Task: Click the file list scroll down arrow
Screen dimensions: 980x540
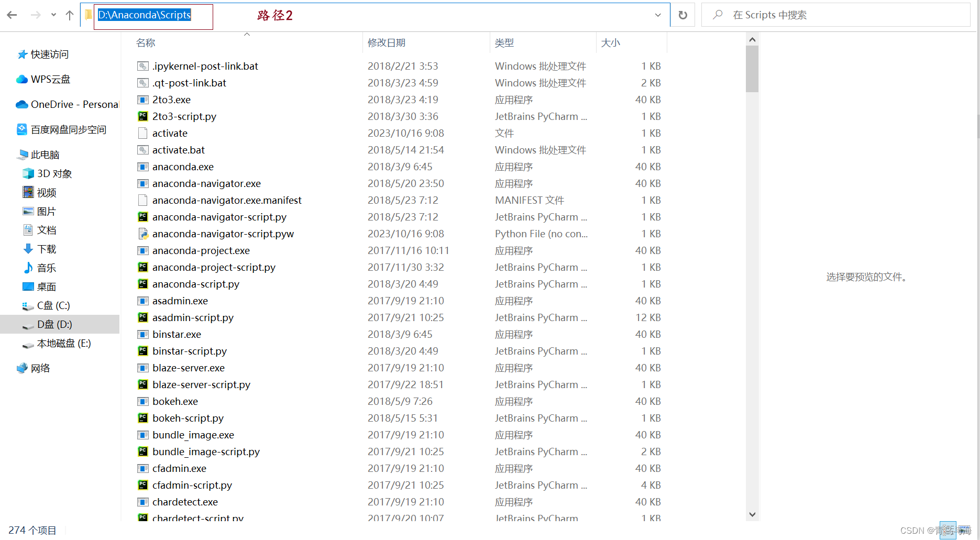Action: point(752,514)
